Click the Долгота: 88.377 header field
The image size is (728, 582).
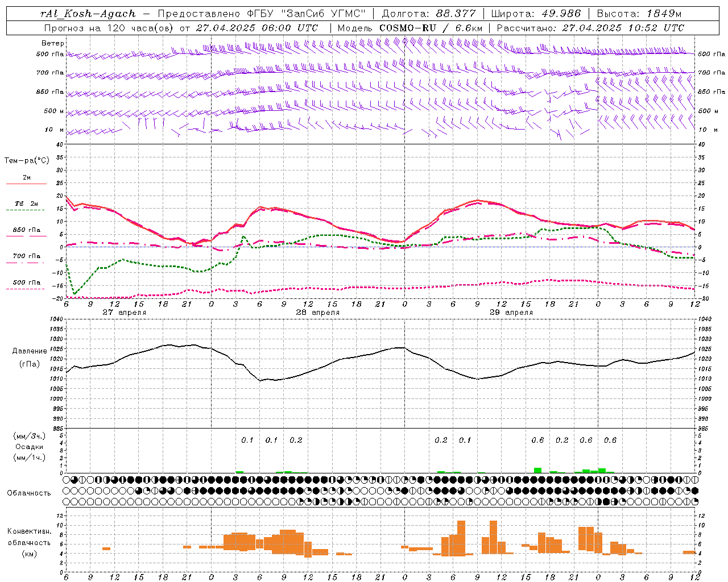428,14
